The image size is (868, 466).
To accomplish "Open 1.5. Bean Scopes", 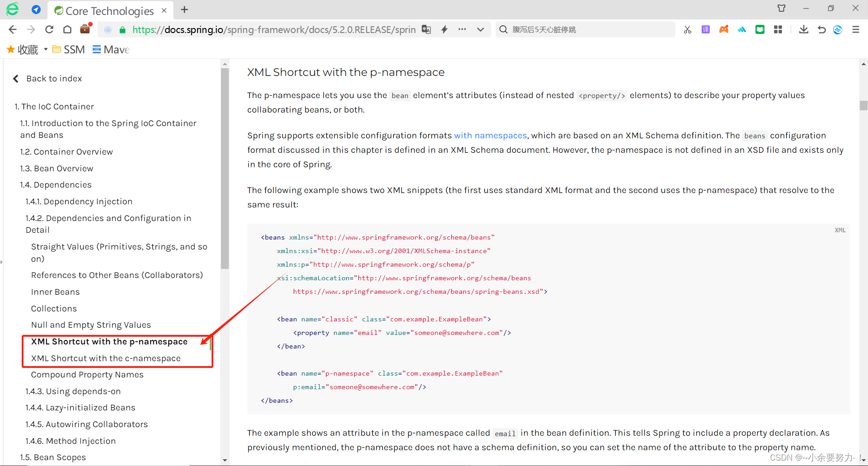I will click(53, 457).
